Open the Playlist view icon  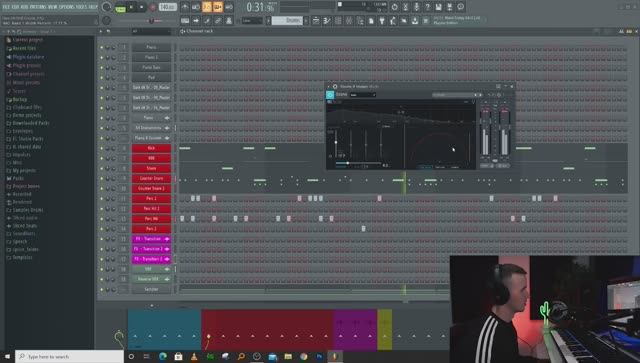tap(316, 20)
